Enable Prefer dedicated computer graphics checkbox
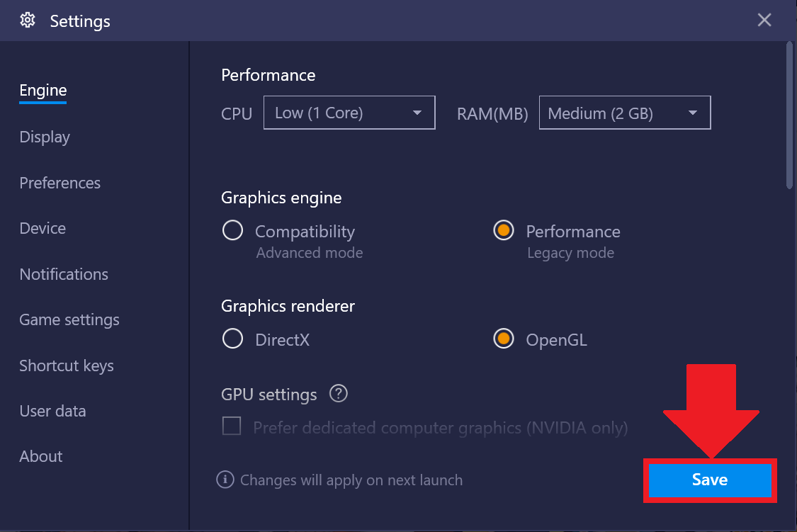The image size is (797, 532). coord(232,426)
